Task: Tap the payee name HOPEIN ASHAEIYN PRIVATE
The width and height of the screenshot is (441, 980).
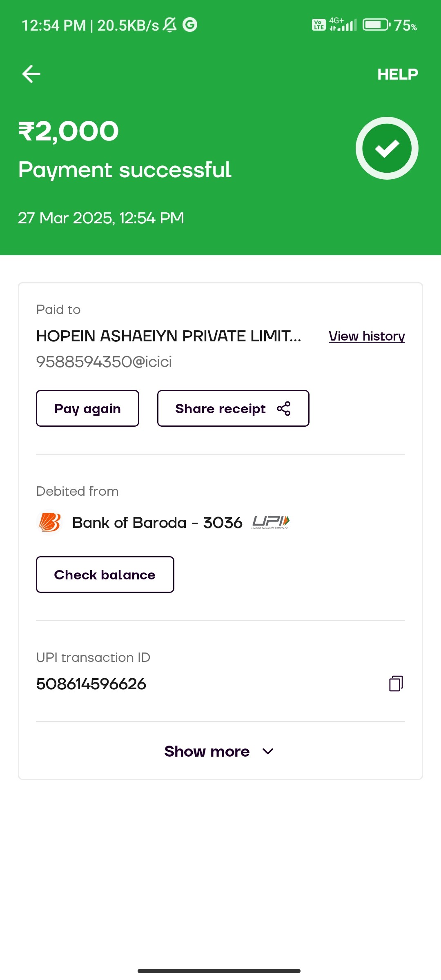Action: tap(169, 336)
